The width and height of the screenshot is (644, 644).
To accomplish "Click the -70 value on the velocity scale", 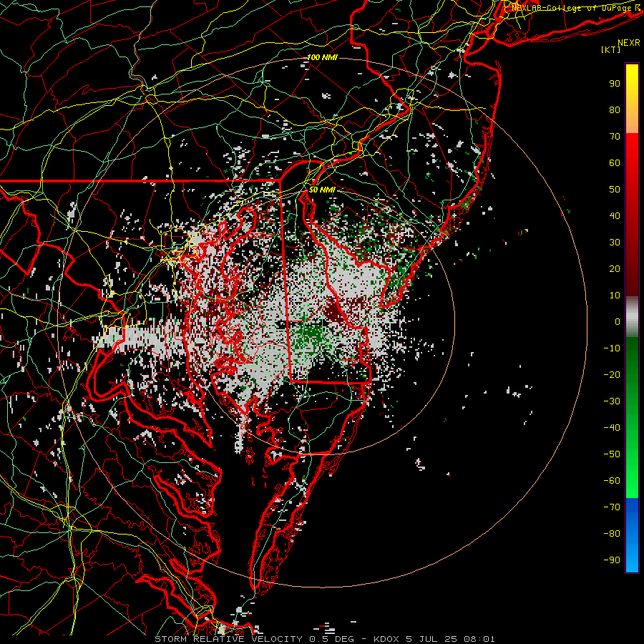I will coord(612,507).
